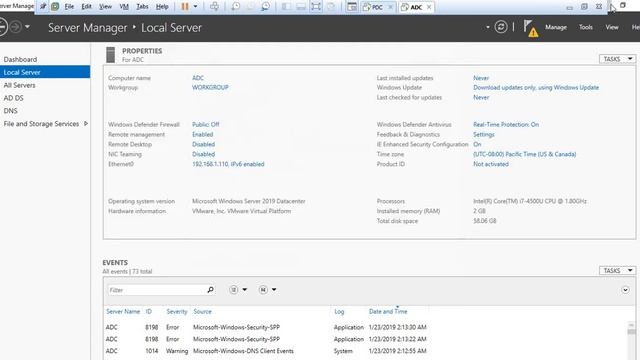
Task: Open the VM menu
Action: pos(124,7)
